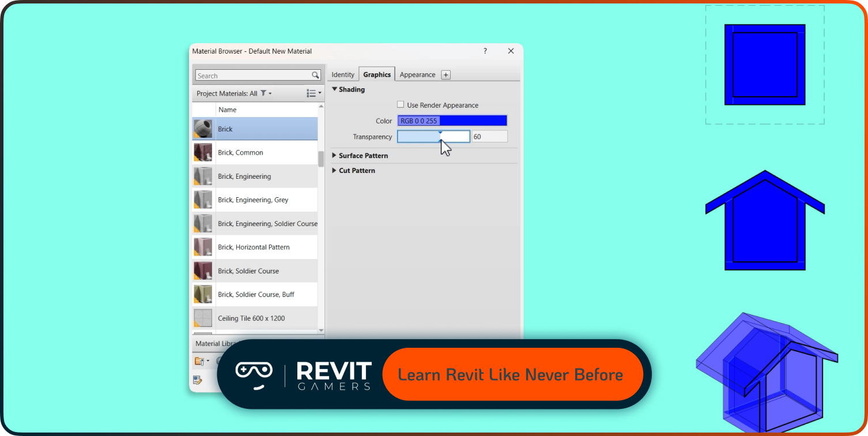Open the Project Materials filter funnel icon

pos(264,93)
